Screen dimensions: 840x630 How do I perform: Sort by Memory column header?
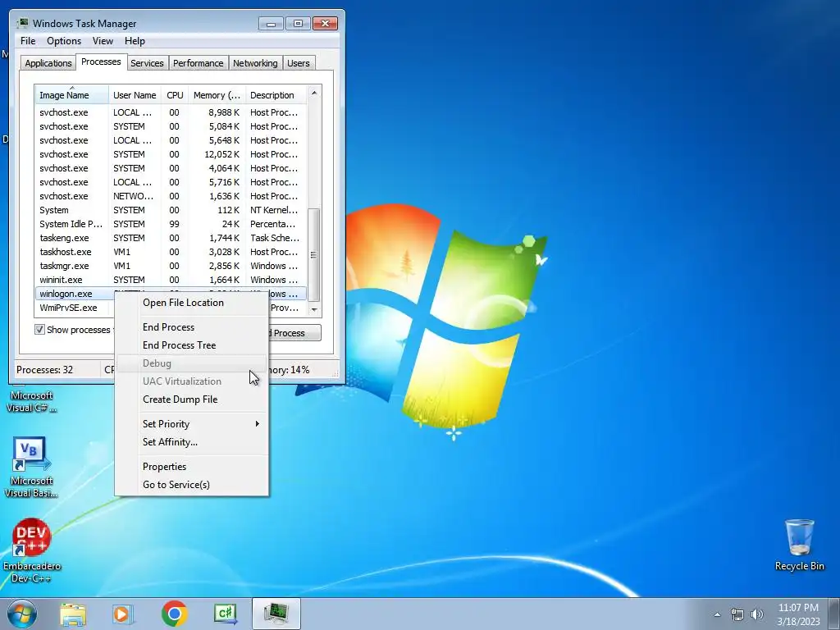coord(217,95)
